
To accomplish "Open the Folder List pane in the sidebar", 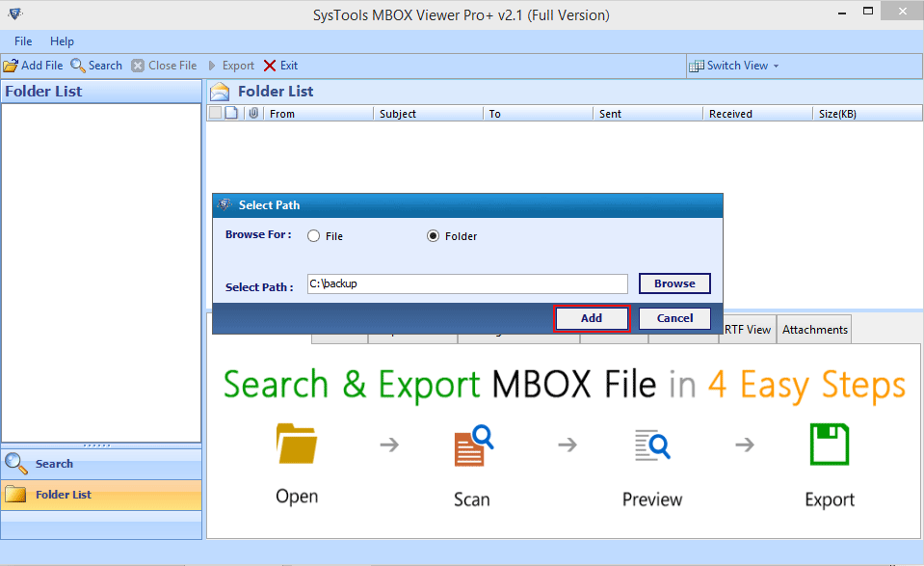I will tap(101, 495).
